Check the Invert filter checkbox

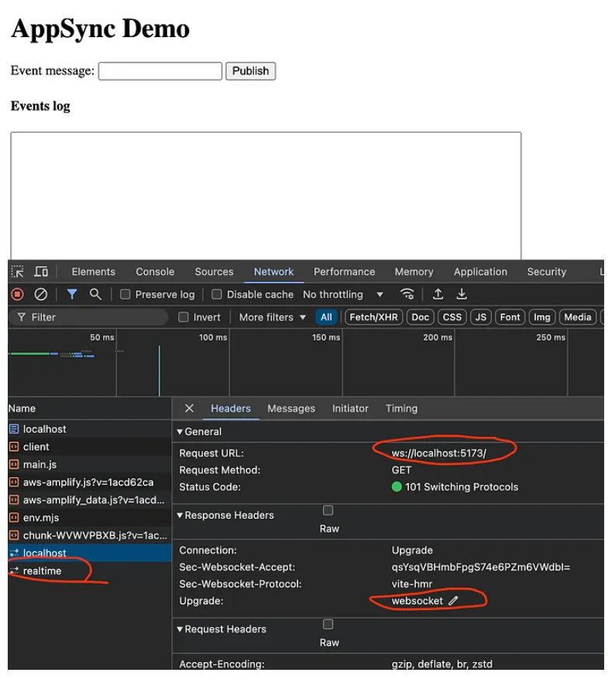183,317
